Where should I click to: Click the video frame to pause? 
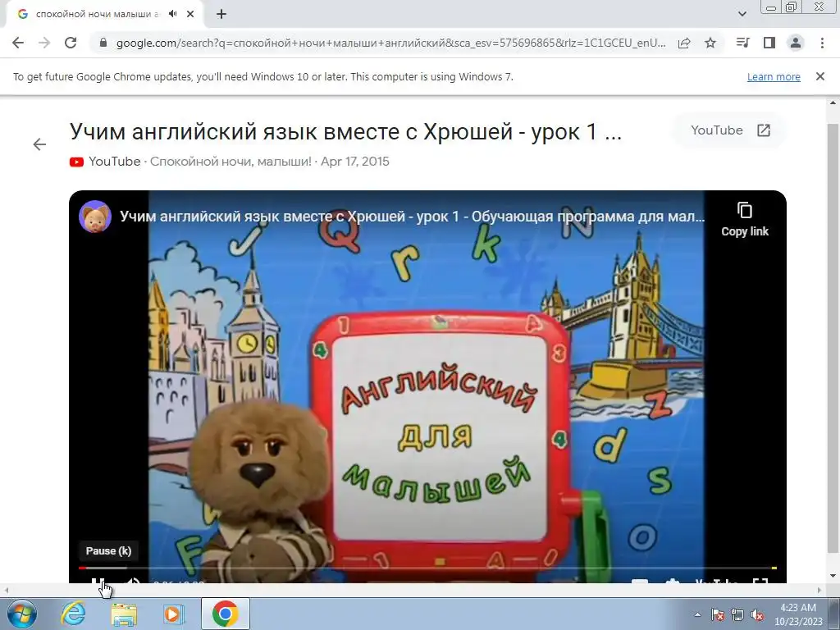tap(427, 386)
